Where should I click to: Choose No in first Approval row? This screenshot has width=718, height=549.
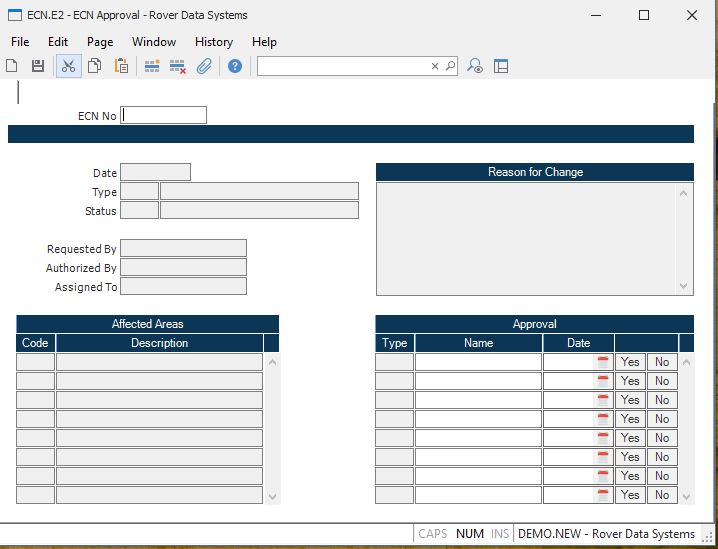(x=662, y=362)
